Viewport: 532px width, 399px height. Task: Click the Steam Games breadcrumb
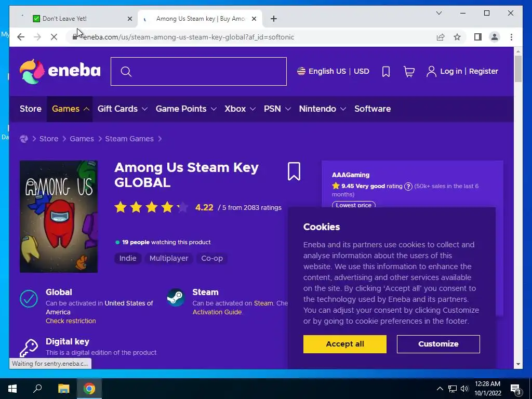(129, 139)
